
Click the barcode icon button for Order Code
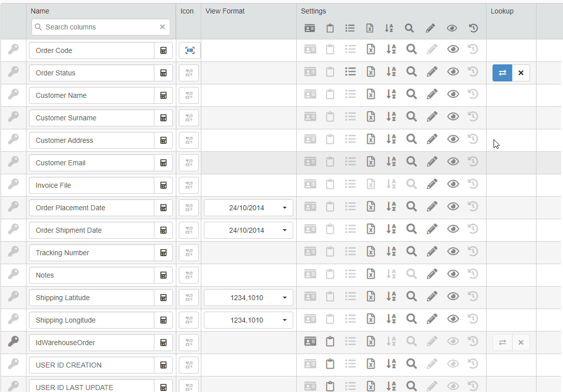point(190,50)
